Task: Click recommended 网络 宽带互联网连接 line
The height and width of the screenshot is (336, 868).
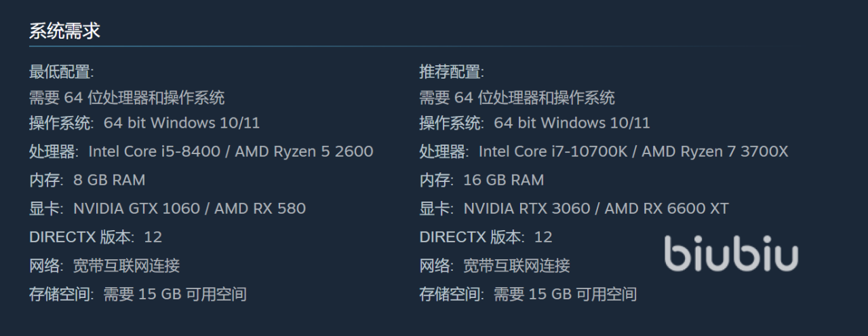Action: pos(494,265)
